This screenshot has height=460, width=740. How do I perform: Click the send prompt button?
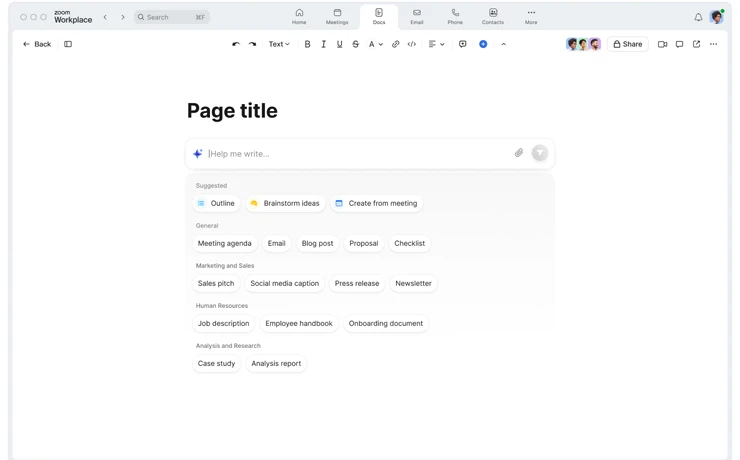pos(540,153)
